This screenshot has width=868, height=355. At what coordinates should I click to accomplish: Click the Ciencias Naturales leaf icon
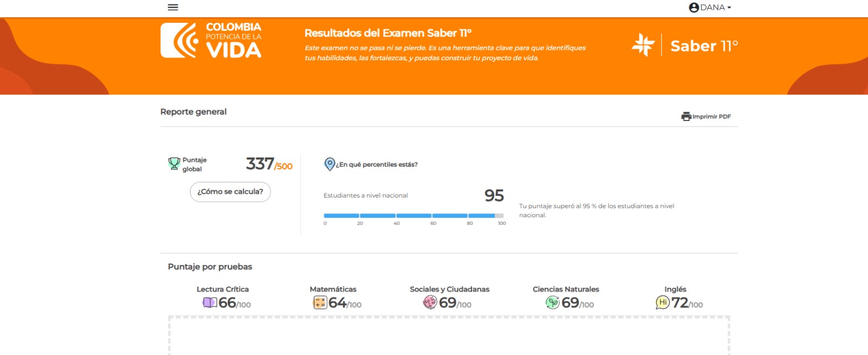coord(553,302)
